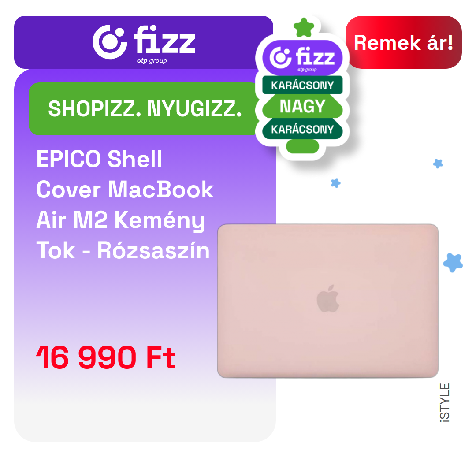
Task: Click the fizz logo in purple header
Action: pyautogui.click(x=144, y=43)
